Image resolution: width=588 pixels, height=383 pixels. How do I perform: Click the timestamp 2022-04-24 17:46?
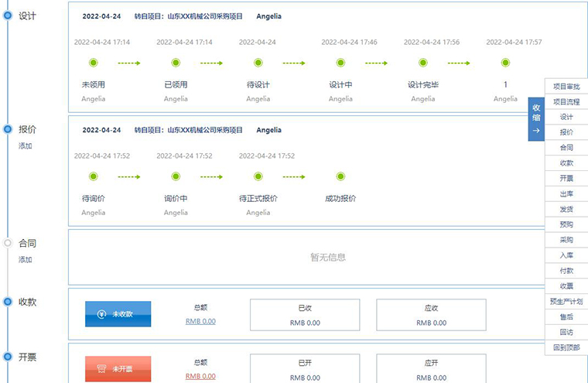tap(349, 42)
